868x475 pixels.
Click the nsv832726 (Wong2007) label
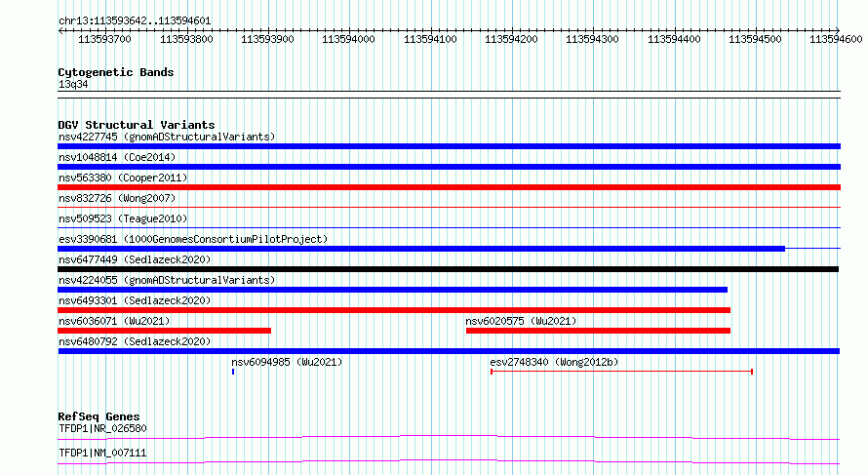click(x=117, y=198)
